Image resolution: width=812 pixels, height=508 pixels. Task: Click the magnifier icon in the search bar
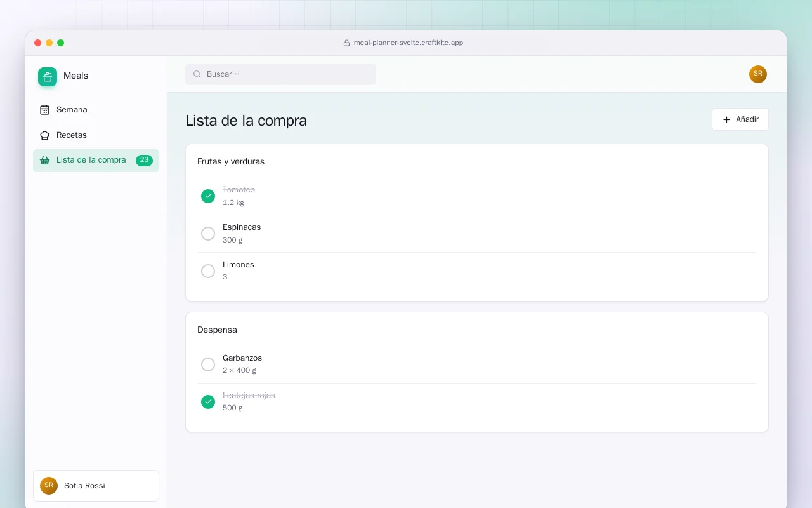tap(197, 74)
